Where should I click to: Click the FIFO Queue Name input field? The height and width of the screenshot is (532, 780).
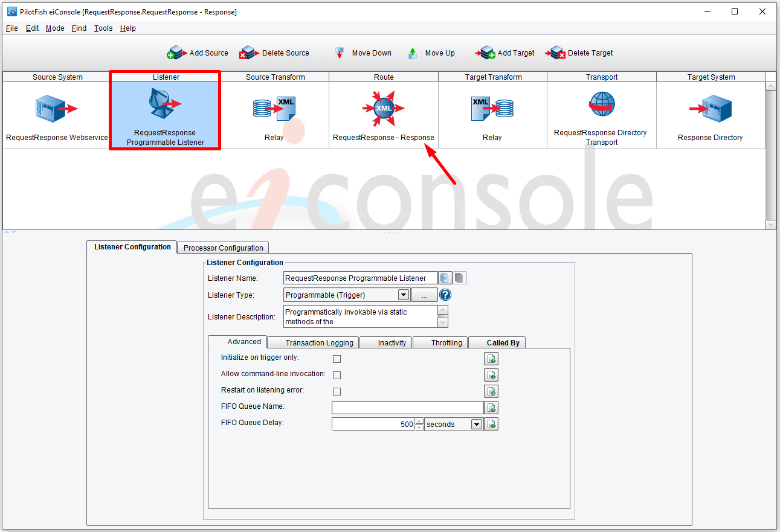point(408,408)
